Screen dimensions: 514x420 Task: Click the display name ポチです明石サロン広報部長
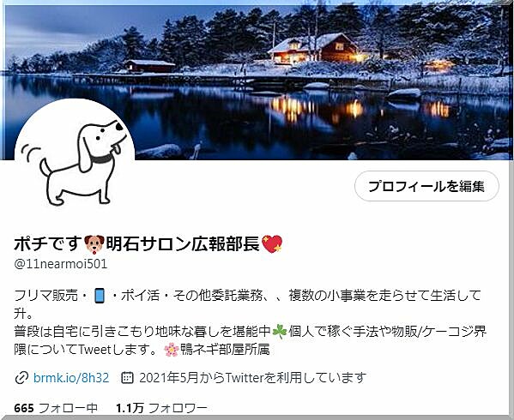click(148, 244)
